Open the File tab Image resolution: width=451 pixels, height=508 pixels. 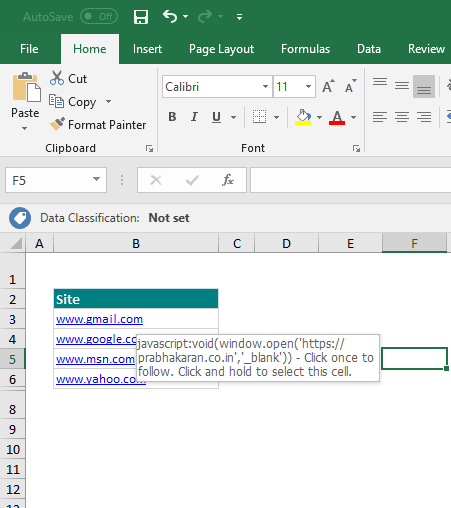[x=29, y=49]
